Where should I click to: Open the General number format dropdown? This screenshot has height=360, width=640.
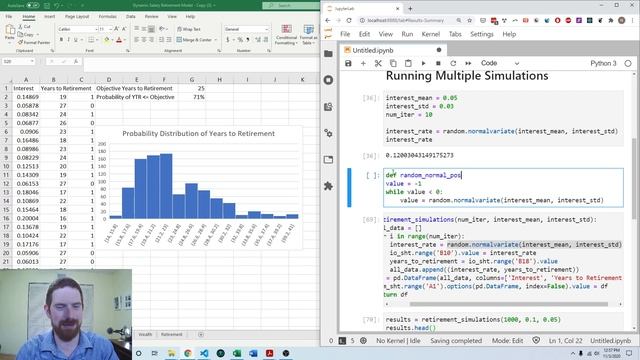tap(267, 29)
